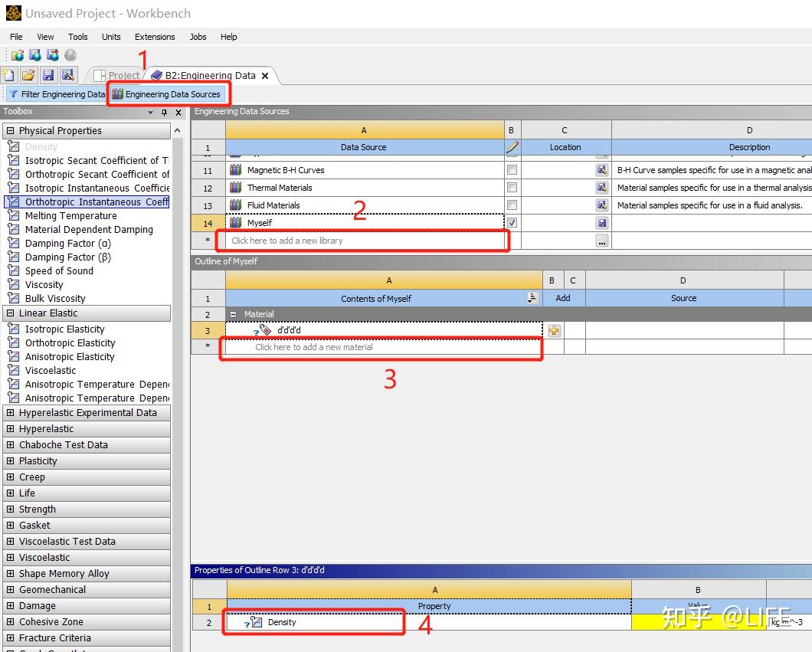The width and height of the screenshot is (812, 652).
Task: Click the save icon in the Myself library row
Action: (602, 223)
